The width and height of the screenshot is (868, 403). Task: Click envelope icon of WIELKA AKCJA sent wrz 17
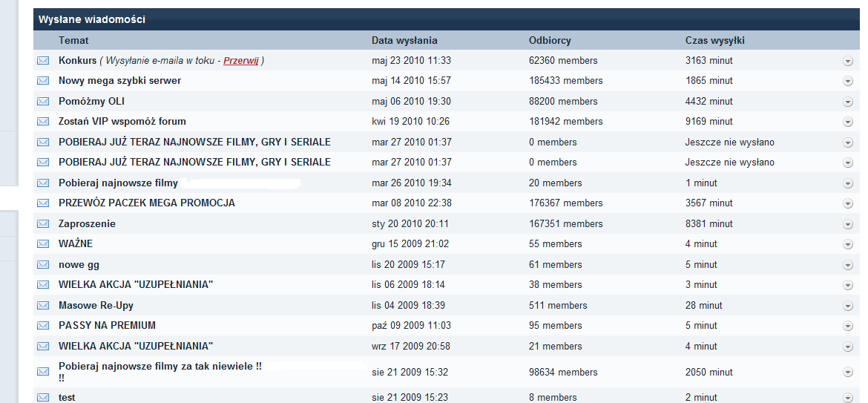[42, 347]
